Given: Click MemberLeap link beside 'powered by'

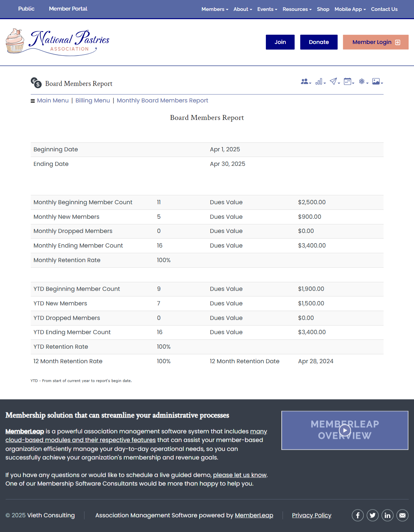Looking at the screenshot, I should pos(254,515).
